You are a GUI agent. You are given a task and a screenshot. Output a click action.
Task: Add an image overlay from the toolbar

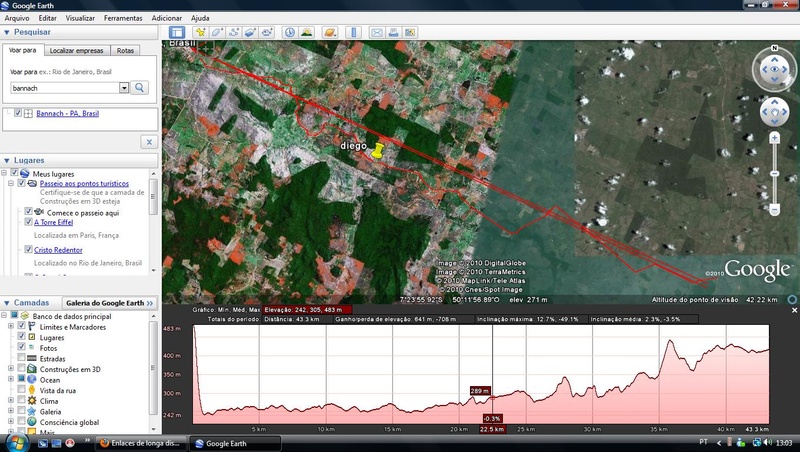[250, 33]
